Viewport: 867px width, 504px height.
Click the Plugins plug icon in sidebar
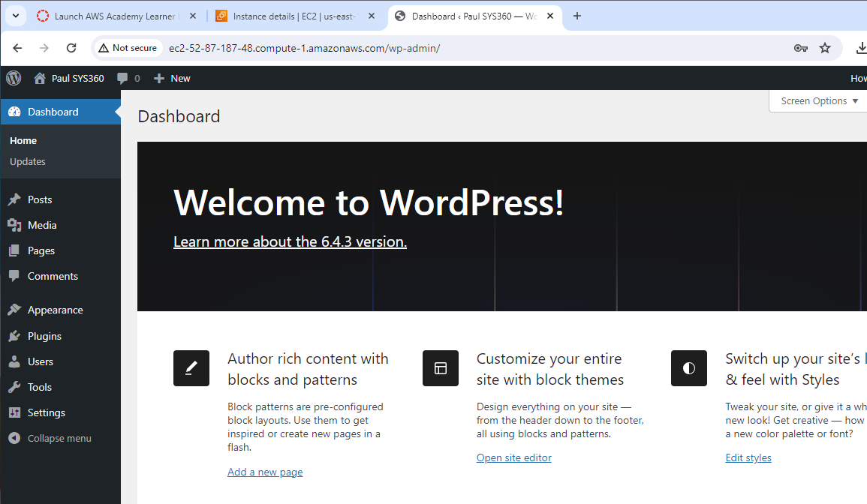click(x=14, y=336)
